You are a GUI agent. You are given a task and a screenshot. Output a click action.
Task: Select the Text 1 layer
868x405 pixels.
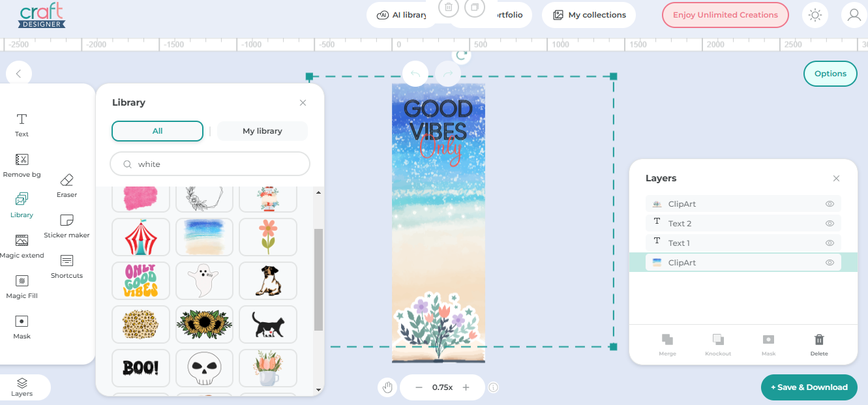point(743,243)
